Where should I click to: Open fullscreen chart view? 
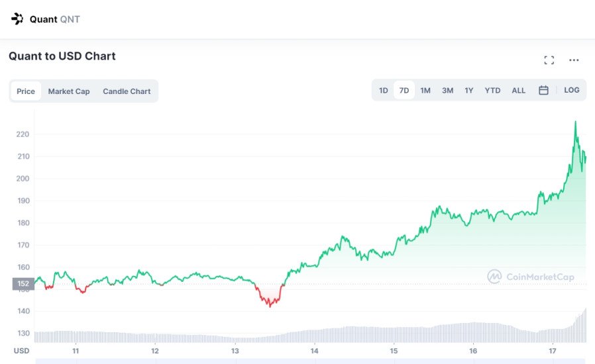[x=549, y=60]
